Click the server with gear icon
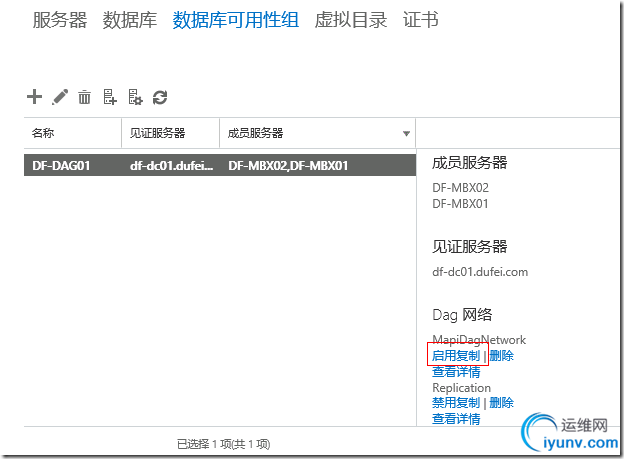The width and height of the screenshot is (624, 459). click(x=135, y=97)
